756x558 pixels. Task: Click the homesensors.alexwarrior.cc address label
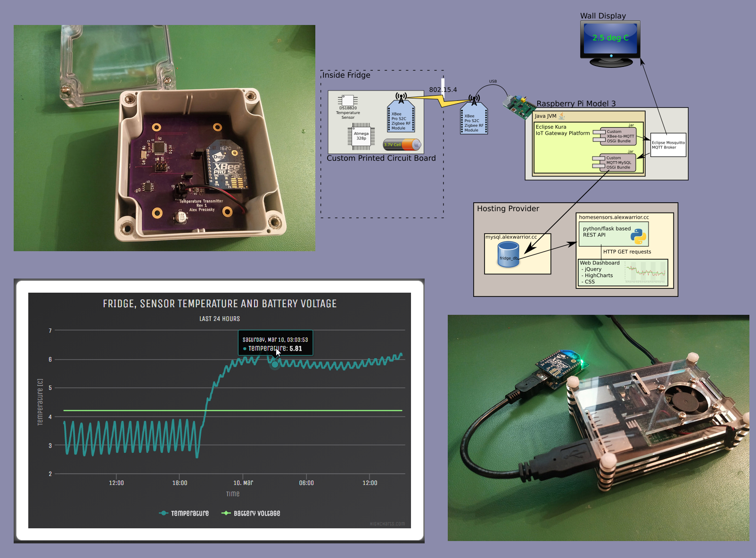pyautogui.click(x=614, y=217)
